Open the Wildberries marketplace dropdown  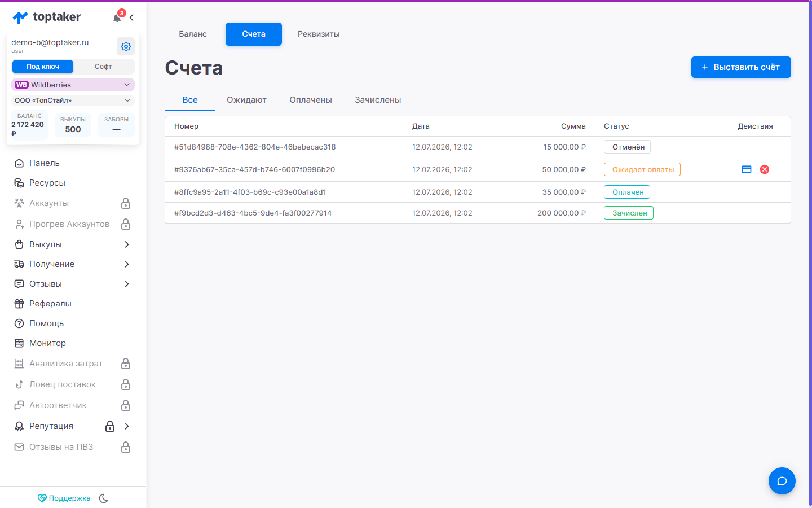(x=73, y=85)
